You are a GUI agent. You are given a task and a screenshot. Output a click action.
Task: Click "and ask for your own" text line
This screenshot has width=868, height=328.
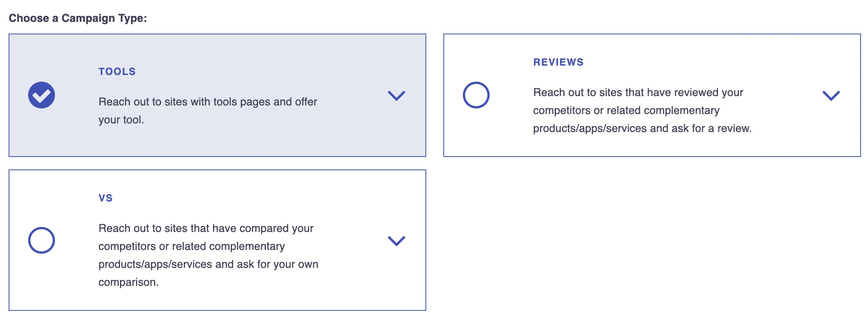[x=267, y=264]
